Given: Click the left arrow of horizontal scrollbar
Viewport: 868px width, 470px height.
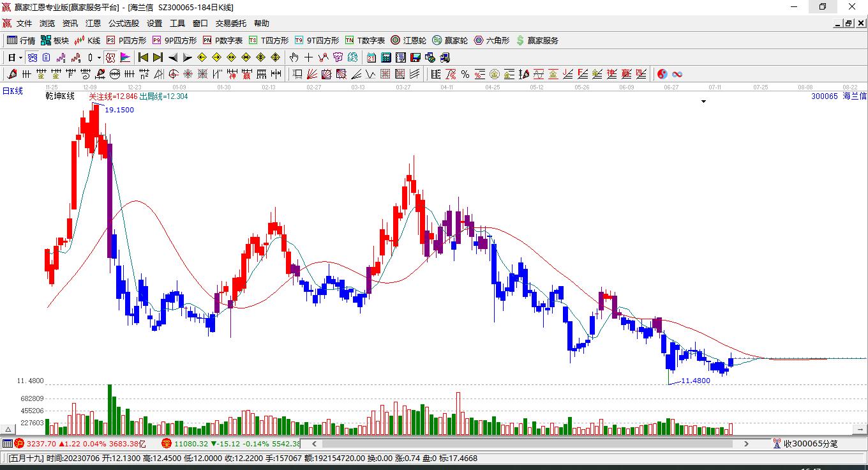Looking at the screenshot, I should click(314, 443).
